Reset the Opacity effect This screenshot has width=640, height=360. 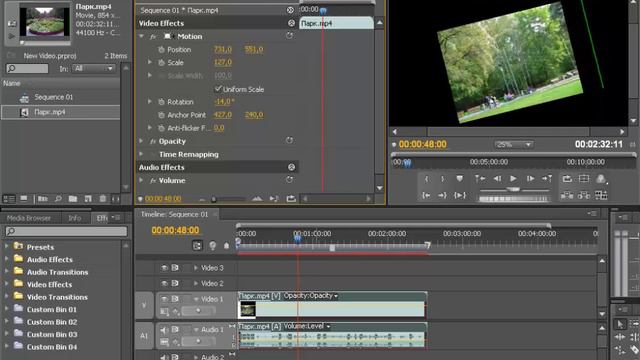point(289,140)
